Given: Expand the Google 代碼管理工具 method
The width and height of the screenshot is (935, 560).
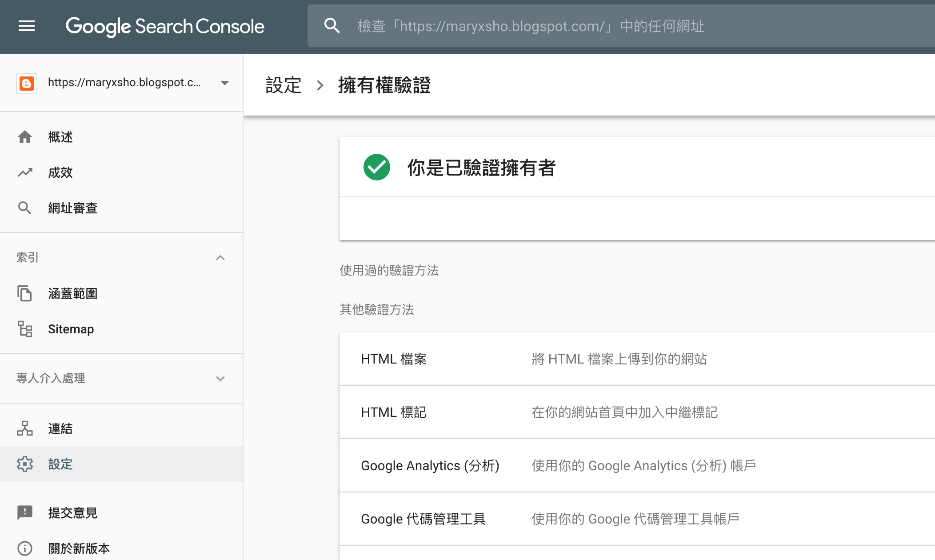Looking at the screenshot, I should (x=637, y=519).
